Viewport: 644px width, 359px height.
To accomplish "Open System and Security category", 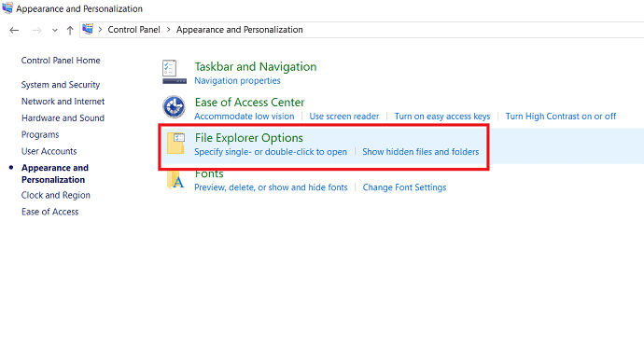I will (x=61, y=85).
